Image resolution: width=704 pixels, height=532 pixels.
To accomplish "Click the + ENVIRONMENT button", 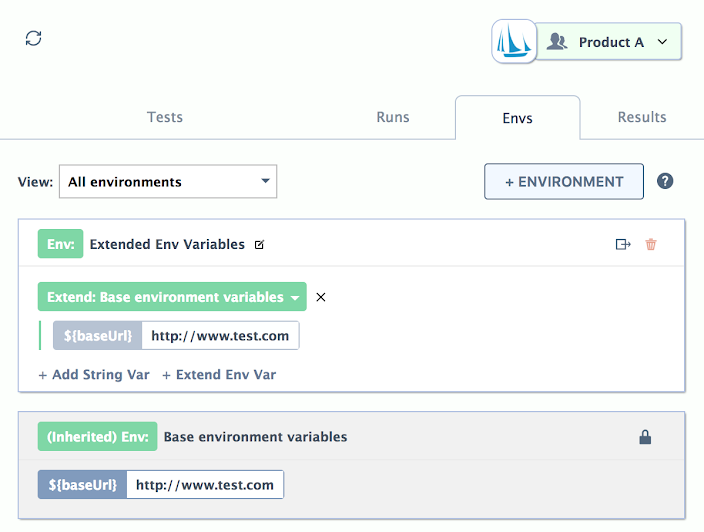I will coord(564,181).
